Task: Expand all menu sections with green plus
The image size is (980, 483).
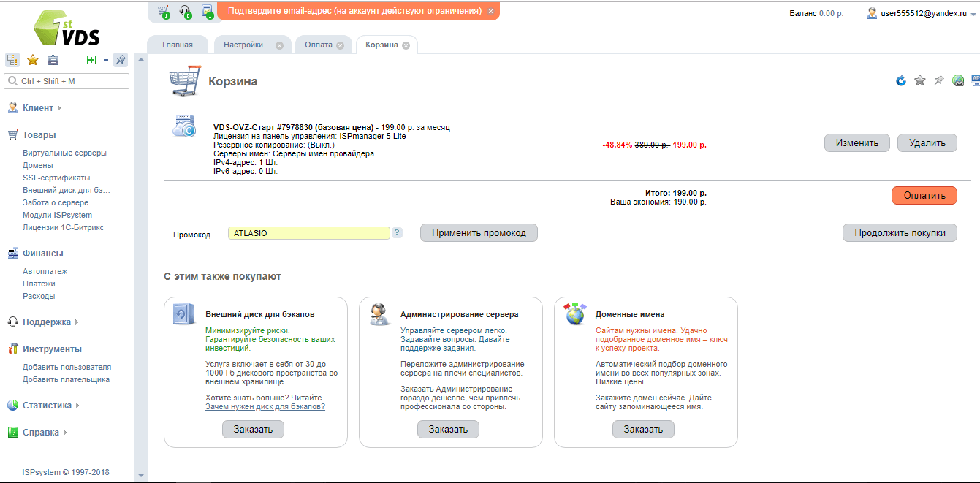Action: coord(91,60)
